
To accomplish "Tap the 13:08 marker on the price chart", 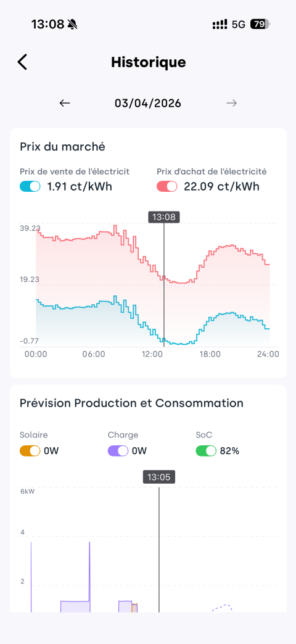I will 164,217.
